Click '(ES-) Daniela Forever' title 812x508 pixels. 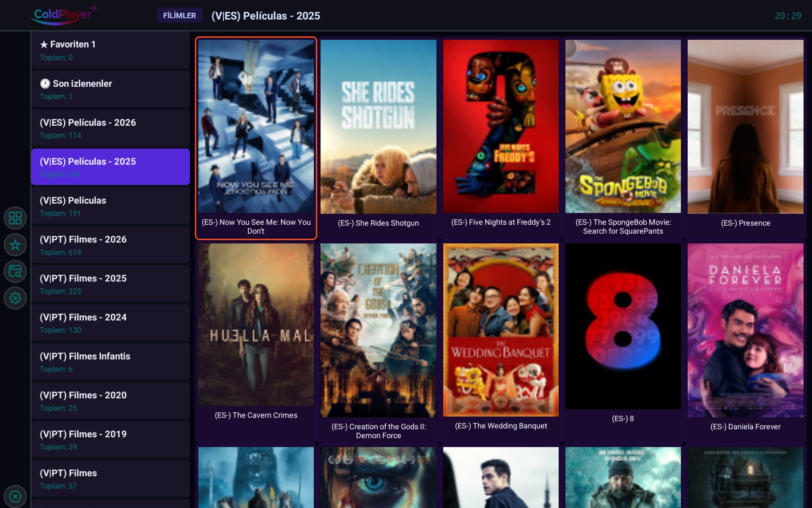(746, 427)
